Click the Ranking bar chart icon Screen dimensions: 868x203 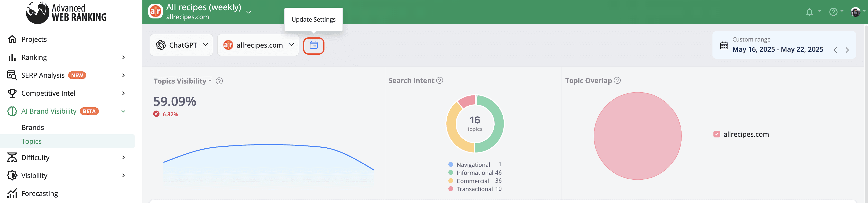(x=12, y=58)
